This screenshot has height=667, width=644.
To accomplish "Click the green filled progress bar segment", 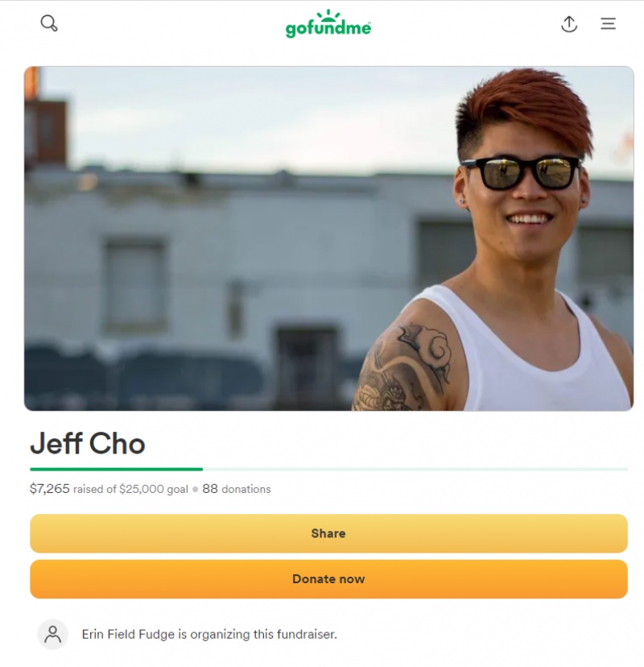I will click(x=116, y=469).
